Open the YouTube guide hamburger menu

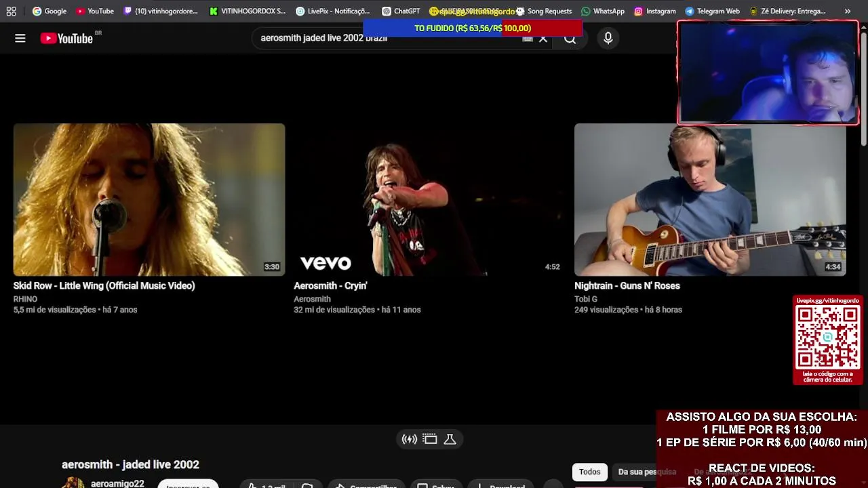coord(20,39)
